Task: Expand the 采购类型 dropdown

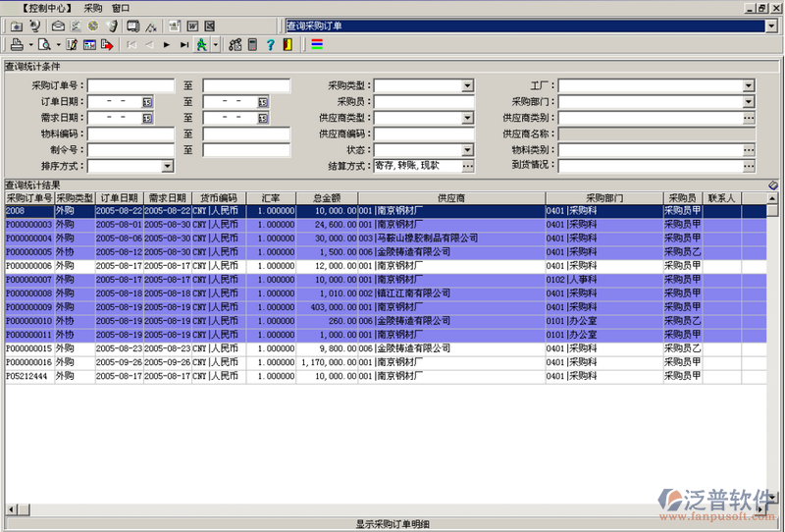Action: click(x=468, y=86)
